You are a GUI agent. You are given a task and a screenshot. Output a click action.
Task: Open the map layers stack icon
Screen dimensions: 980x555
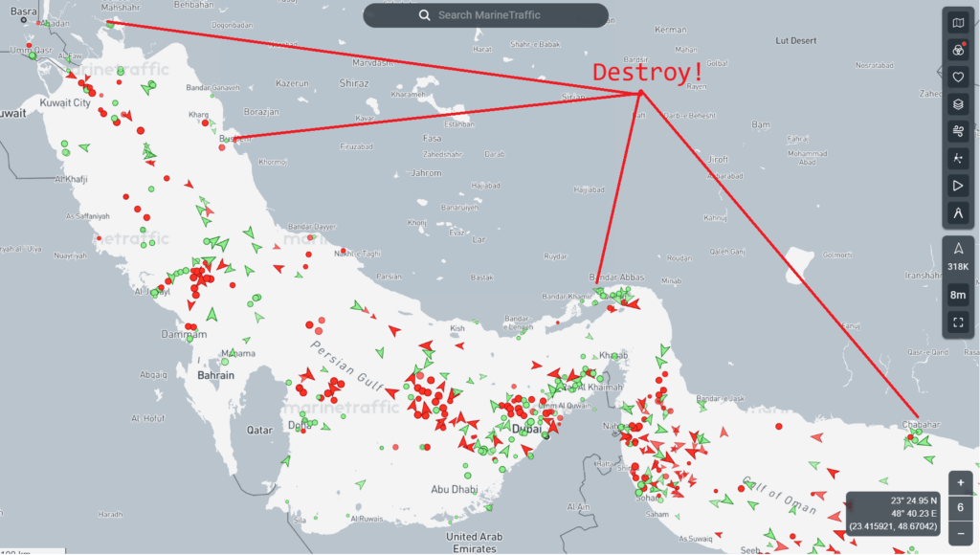tap(958, 104)
